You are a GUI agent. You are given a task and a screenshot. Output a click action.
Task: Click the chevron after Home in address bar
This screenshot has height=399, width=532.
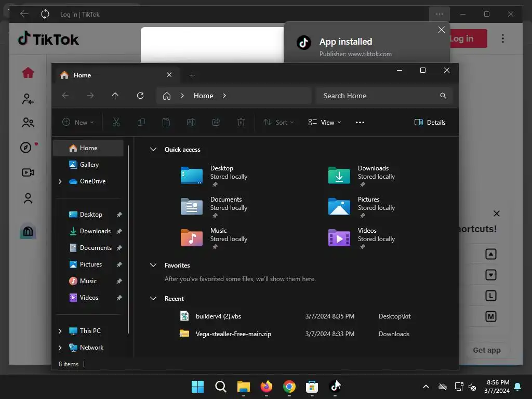224,96
